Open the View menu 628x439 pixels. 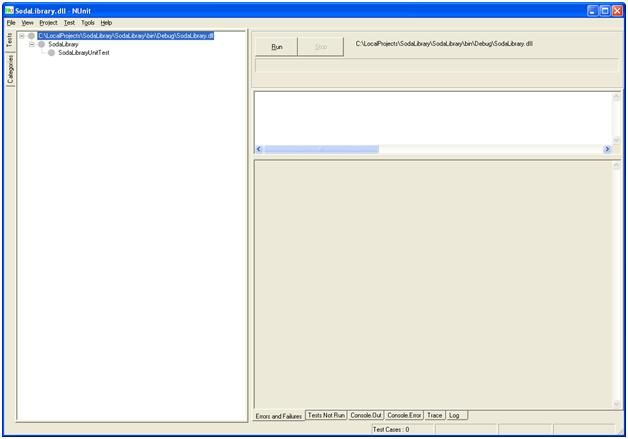click(27, 23)
